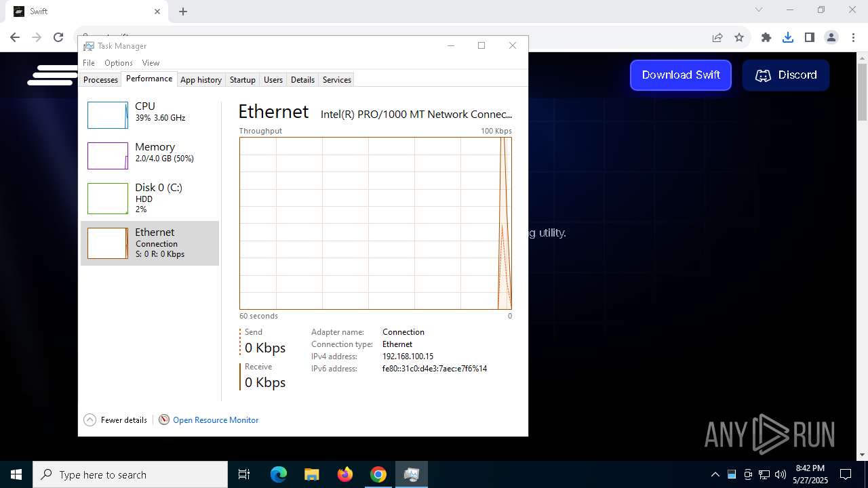Open the Startup tab

tap(242, 80)
